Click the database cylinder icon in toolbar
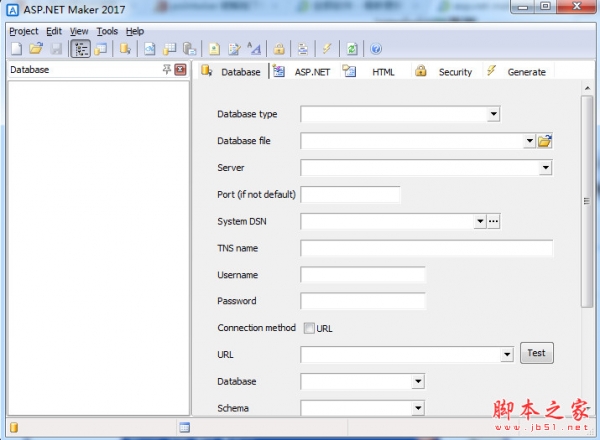Screen dimensions: 600x440 click(125, 49)
